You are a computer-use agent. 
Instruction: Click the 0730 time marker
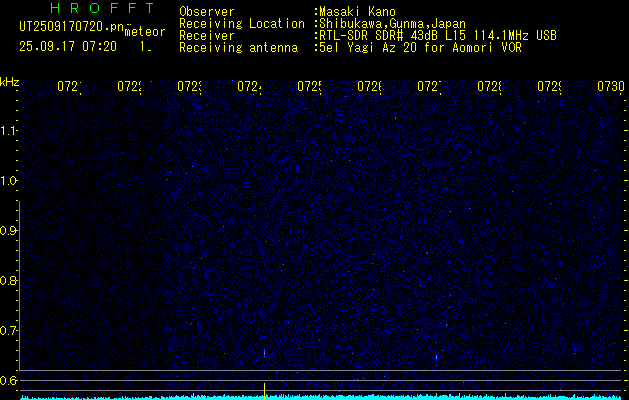coord(611,86)
